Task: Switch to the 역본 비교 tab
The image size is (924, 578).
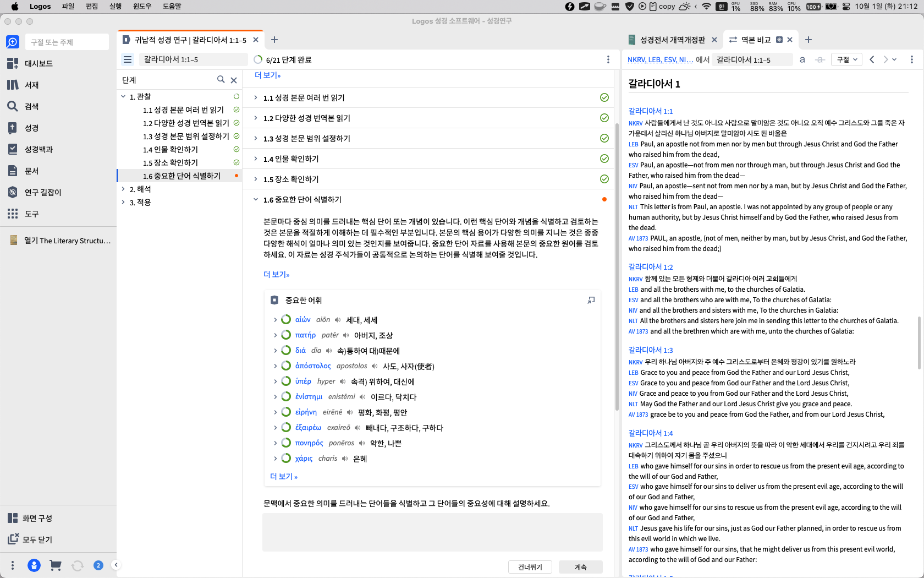Action: click(x=756, y=40)
